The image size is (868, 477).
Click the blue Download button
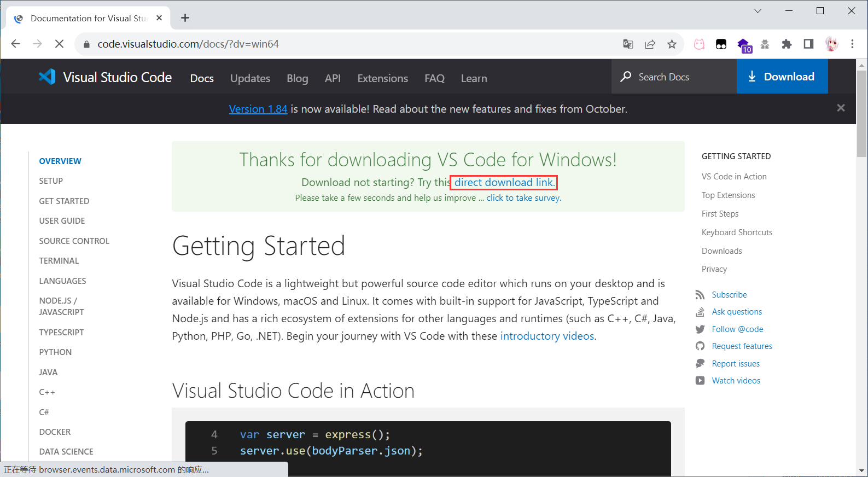coord(782,77)
